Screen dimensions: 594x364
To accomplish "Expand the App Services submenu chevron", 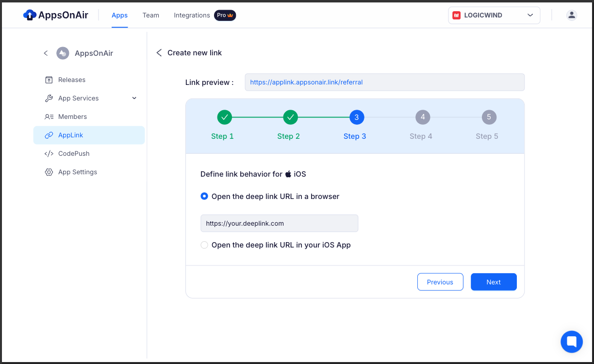I will point(134,98).
